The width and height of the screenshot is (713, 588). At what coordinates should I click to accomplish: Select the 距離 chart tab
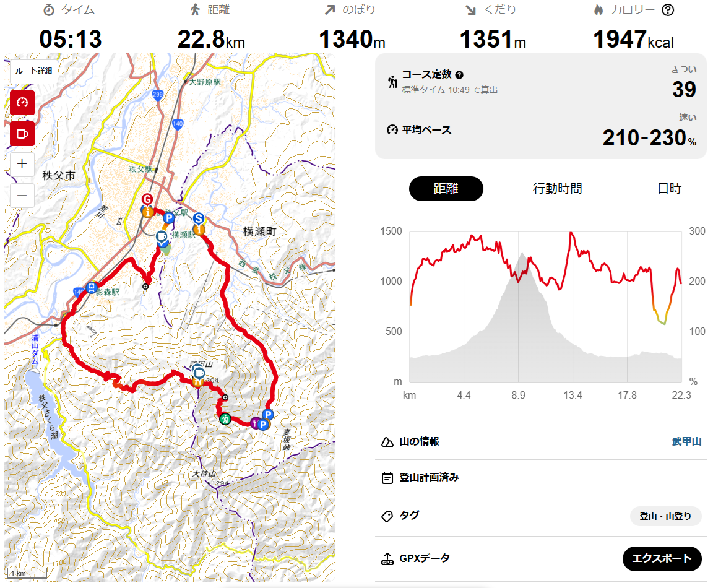click(x=446, y=189)
